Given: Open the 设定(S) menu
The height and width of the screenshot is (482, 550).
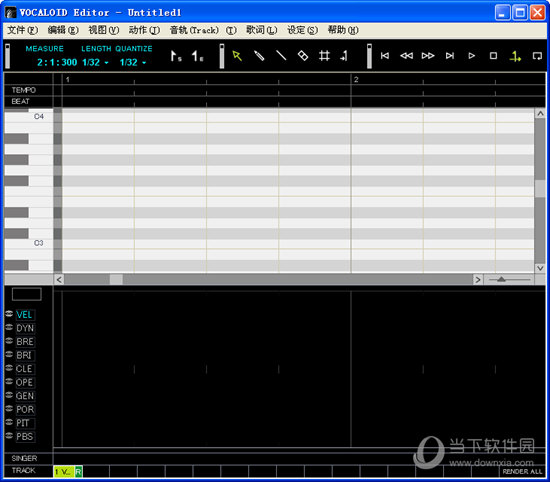Looking at the screenshot, I should click(302, 30).
